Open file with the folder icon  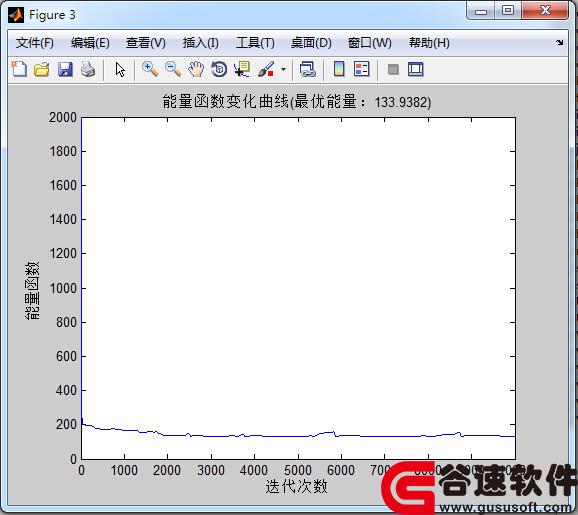(42, 69)
